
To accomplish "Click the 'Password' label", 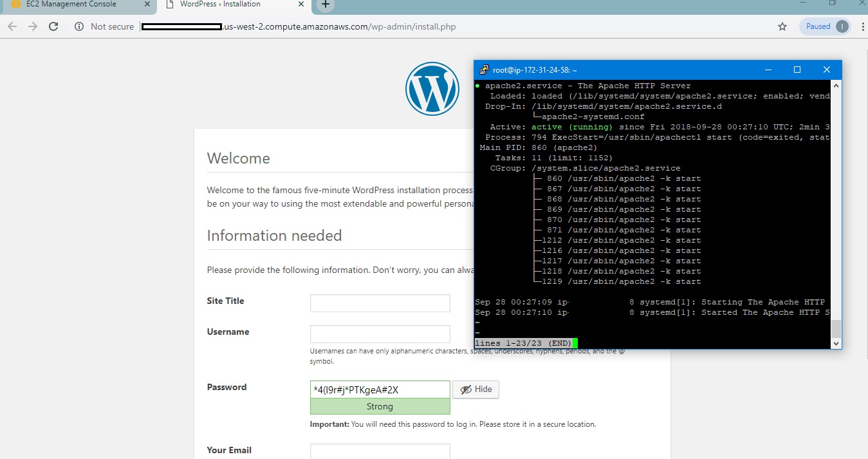I will click(226, 387).
